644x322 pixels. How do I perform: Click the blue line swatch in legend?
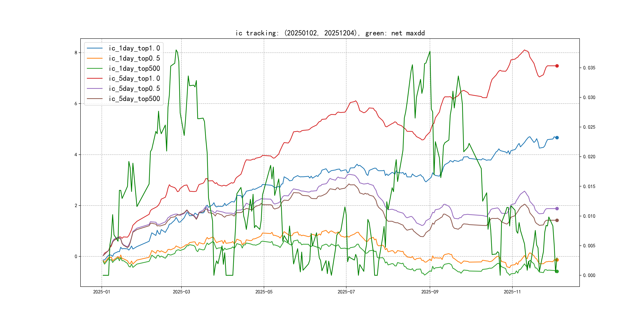pyautogui.click(x=95, y=48)
